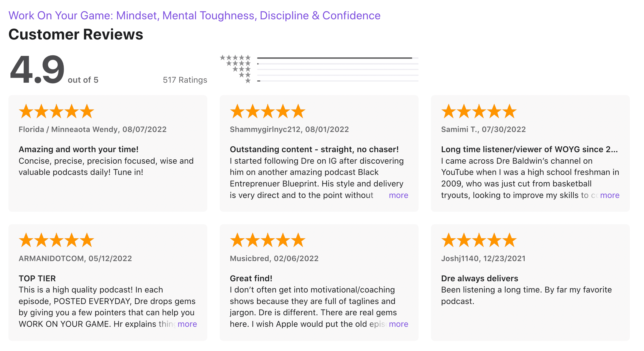Screen dimensions: 644x351
Task: Click the 517 Ratings count
Action: (185, 80)
